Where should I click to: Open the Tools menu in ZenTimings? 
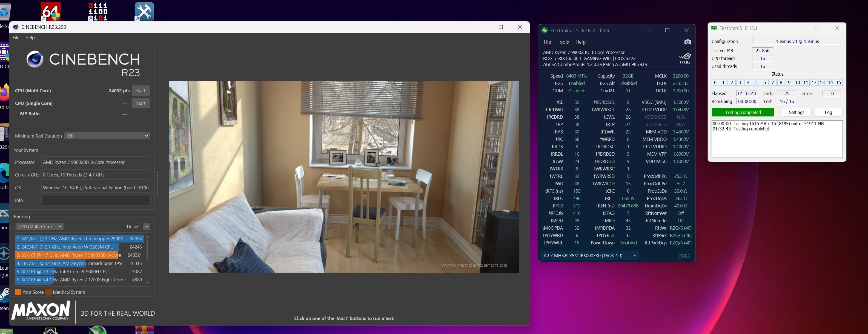[x=563, y=42]
